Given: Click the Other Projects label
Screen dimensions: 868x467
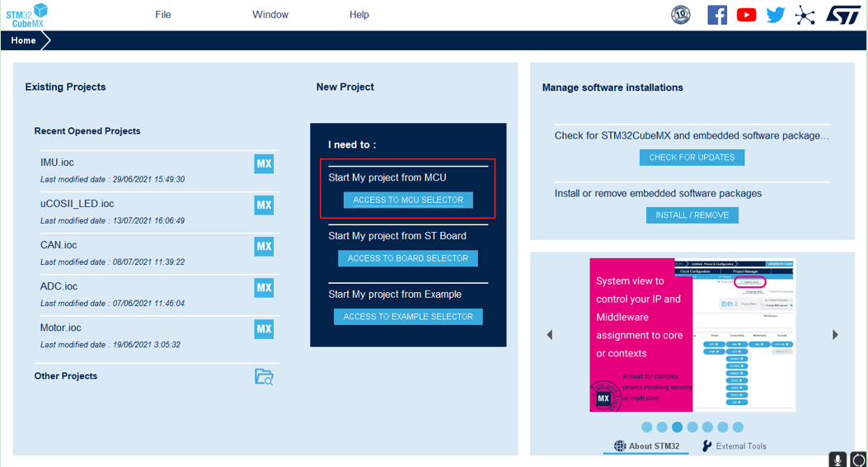Looking at the screenshot, I should pos(66,375).
